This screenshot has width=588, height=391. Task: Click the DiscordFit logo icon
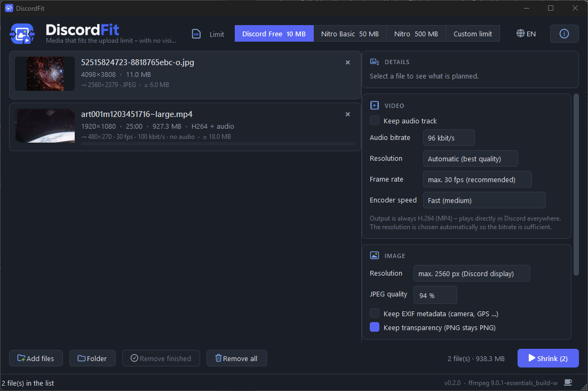22,34
